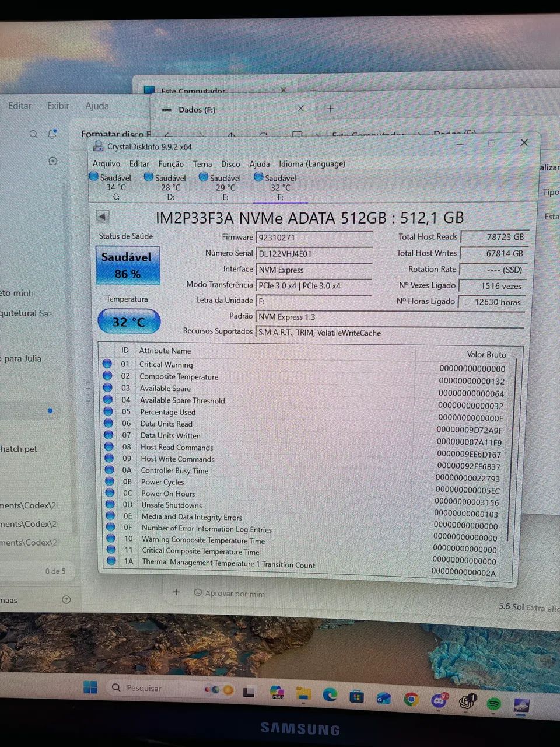The image size is (560, 747).
Task: Launch Google Chrome from the taskbar
Action: tap(411, 699)
